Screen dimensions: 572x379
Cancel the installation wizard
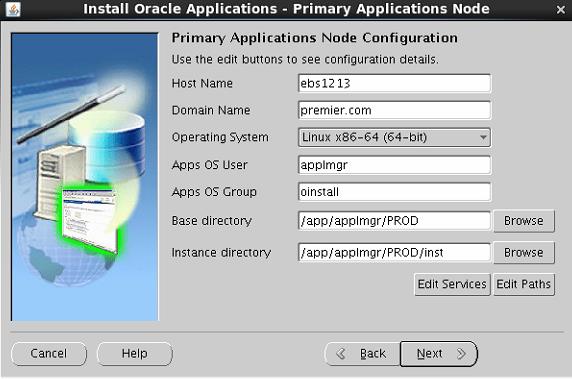(x=49, y=353)
